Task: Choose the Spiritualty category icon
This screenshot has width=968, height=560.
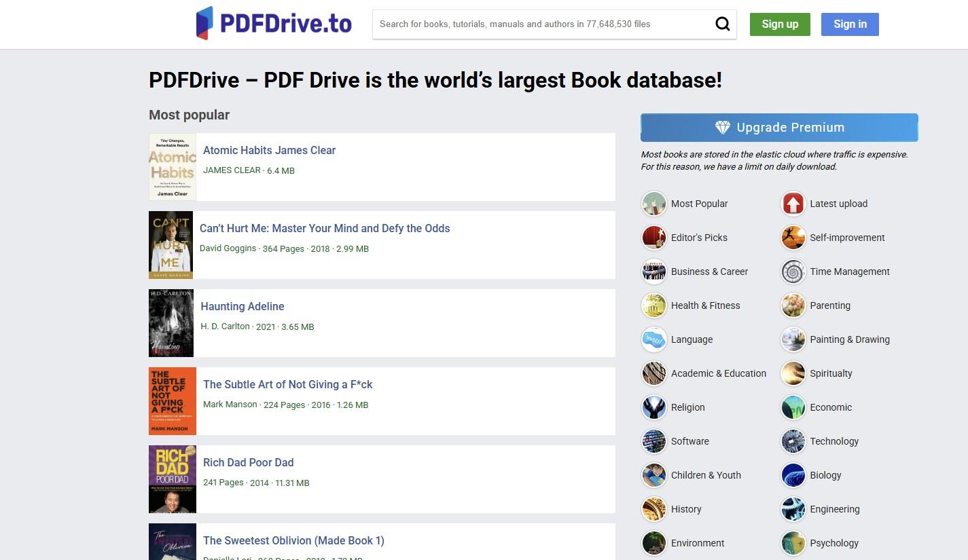Action: (x=793, y=373)
